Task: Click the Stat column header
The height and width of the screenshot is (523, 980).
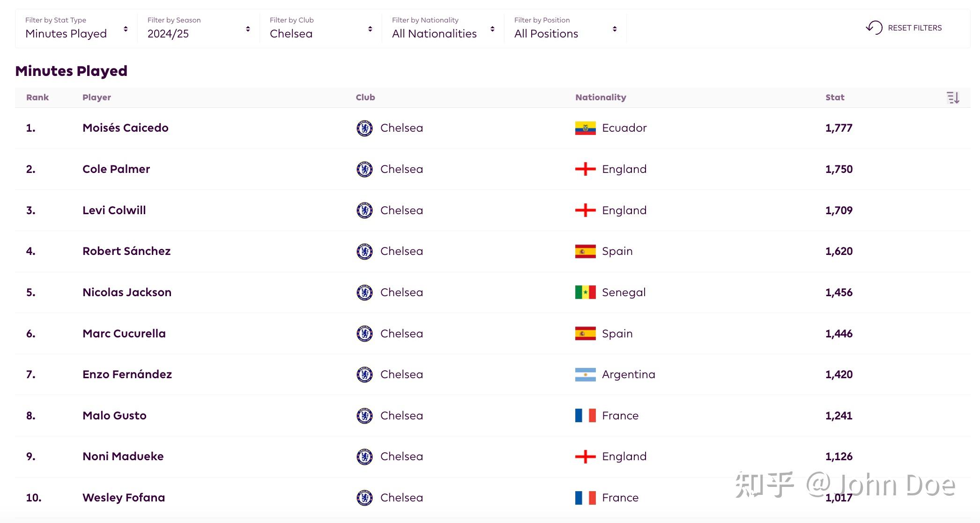Action: 835,97
